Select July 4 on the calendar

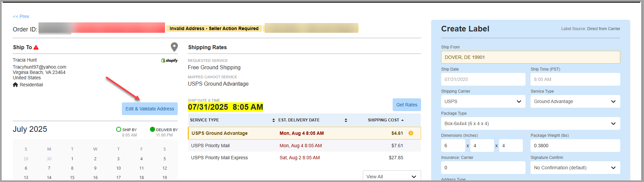(142, 159)
